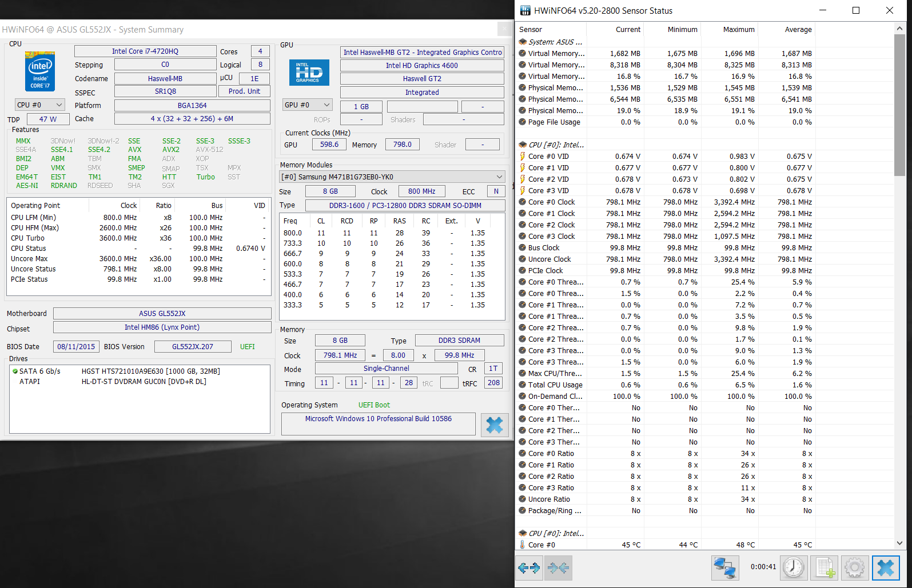Select the Core #2 Ratio sensor row

coord(666,476)
